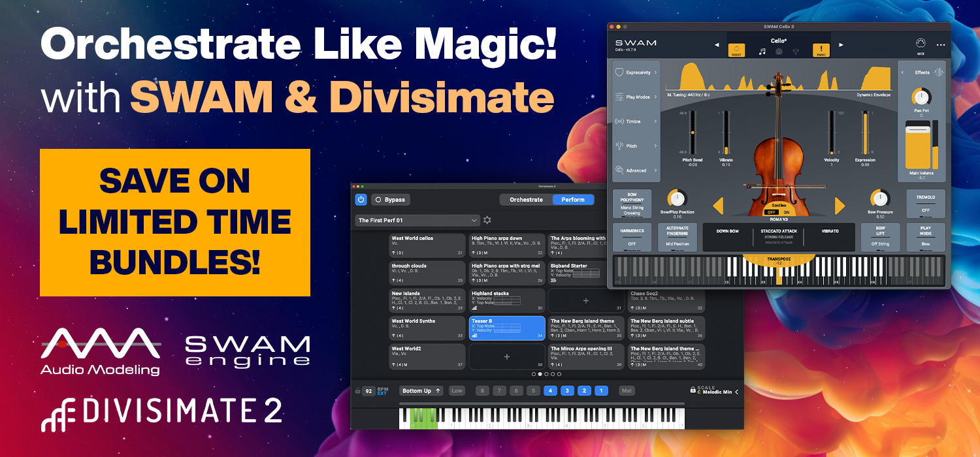Expand the Play Modes section in SWAM

pyautogui.click(x=637, y=97)
